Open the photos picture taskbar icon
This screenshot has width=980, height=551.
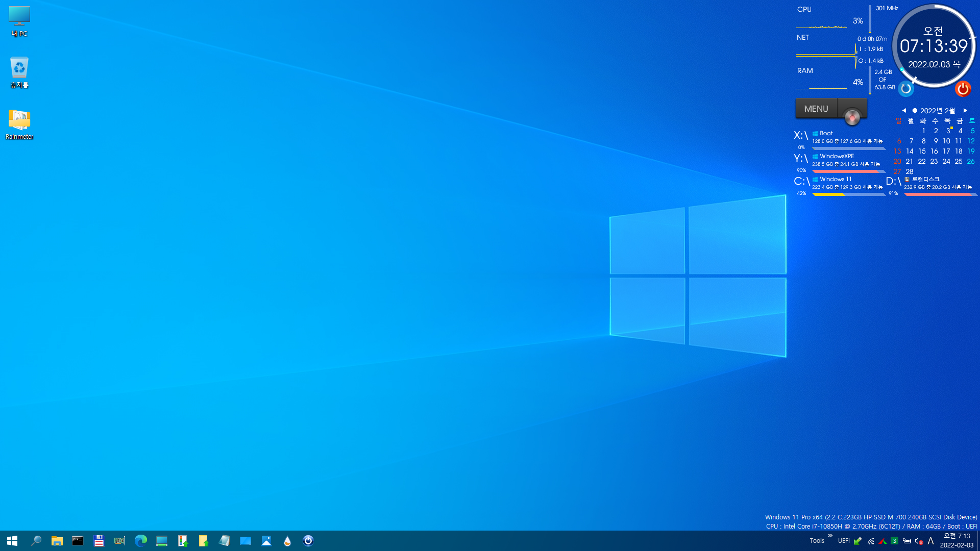pos(266,541)
